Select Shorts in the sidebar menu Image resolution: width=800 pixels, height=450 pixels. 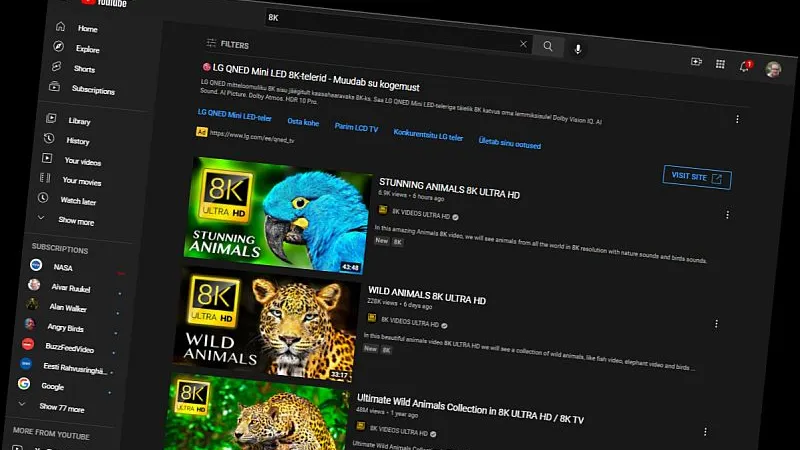click(84, 69)
